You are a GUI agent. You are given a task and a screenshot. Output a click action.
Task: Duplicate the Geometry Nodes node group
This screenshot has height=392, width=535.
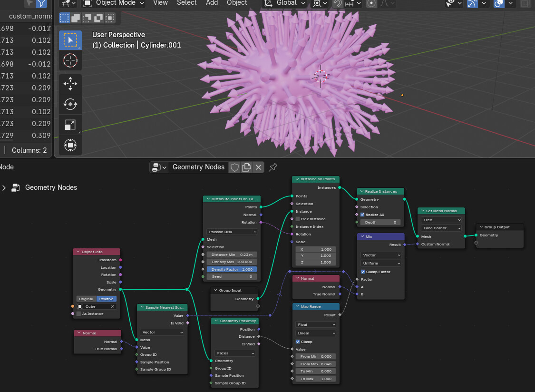(x=246, y=167)
